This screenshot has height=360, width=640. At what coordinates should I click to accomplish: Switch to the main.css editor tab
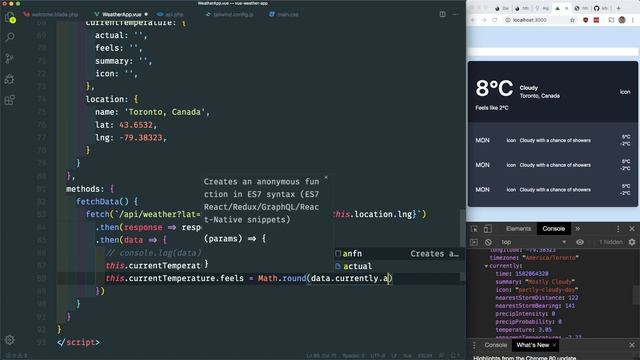pyautogui.click(x=284, y=14)
